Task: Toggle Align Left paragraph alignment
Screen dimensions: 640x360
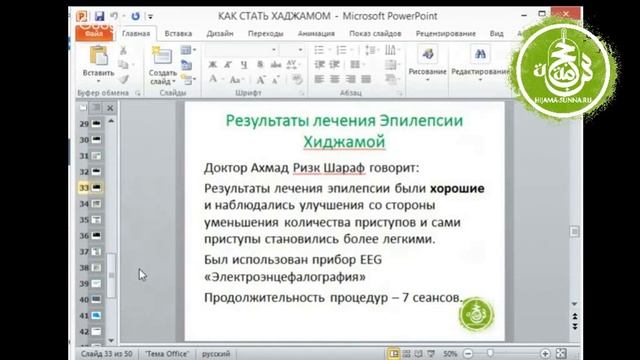Action: pos(320,79)
